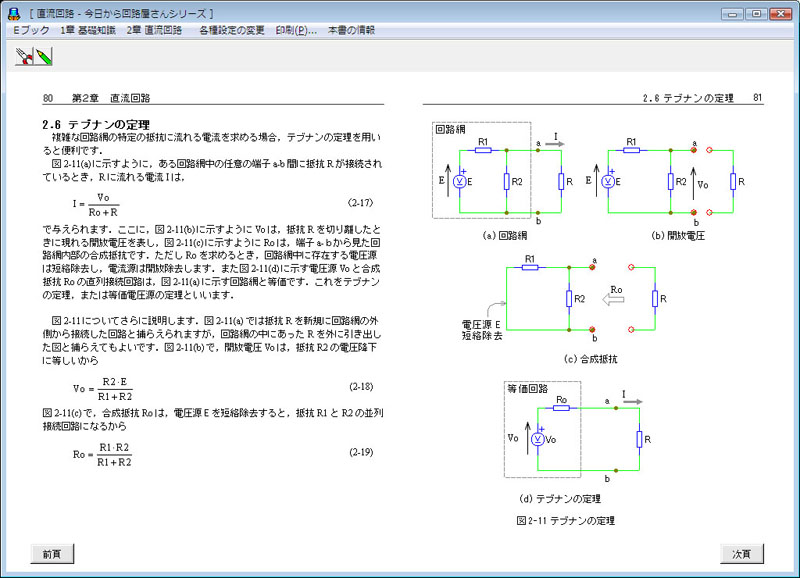
Task: Maximize the e-book window
Action: (757, 14)
